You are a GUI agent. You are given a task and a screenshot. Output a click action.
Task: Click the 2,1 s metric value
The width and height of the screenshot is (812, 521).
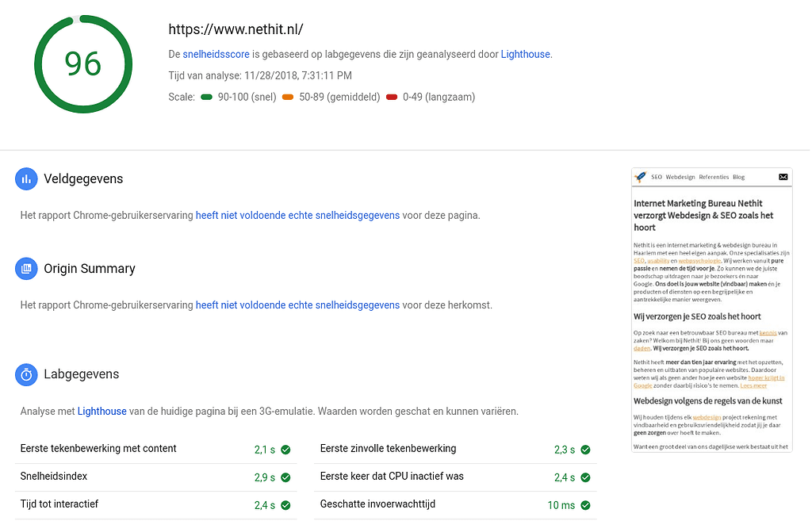(x=265, y=450)
